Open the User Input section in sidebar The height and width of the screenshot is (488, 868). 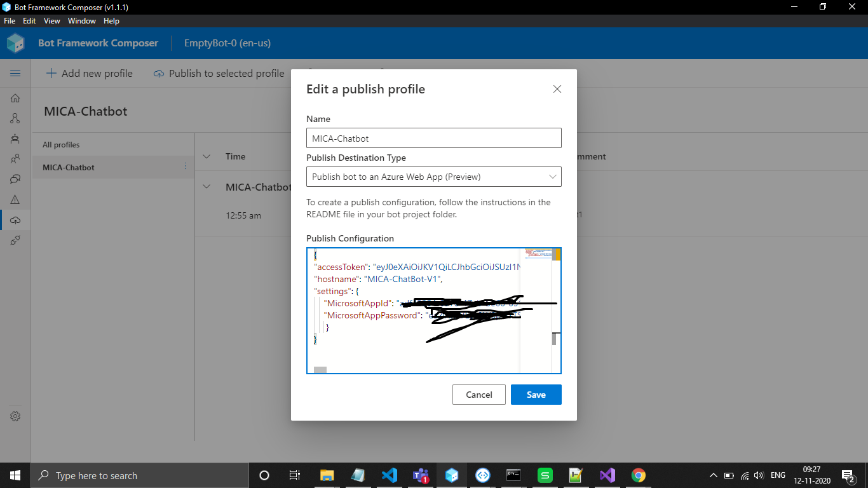coord(16,158)
